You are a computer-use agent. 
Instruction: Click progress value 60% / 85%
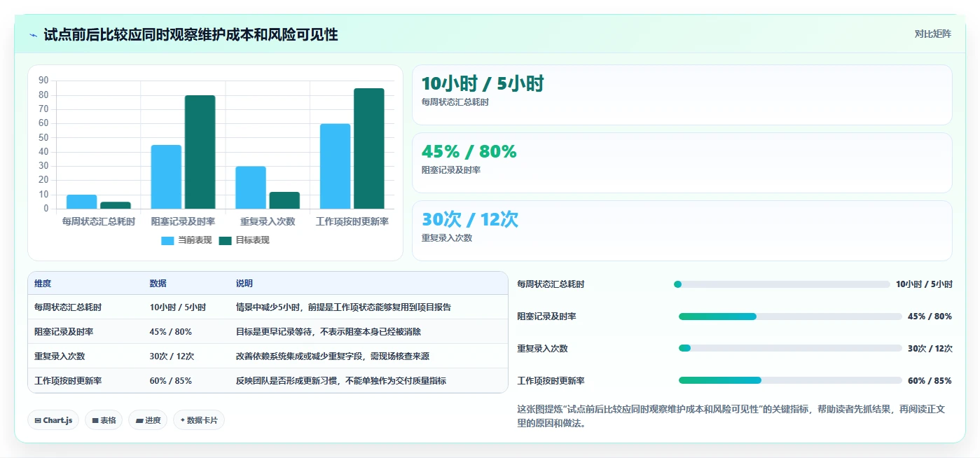pos(930,381)
